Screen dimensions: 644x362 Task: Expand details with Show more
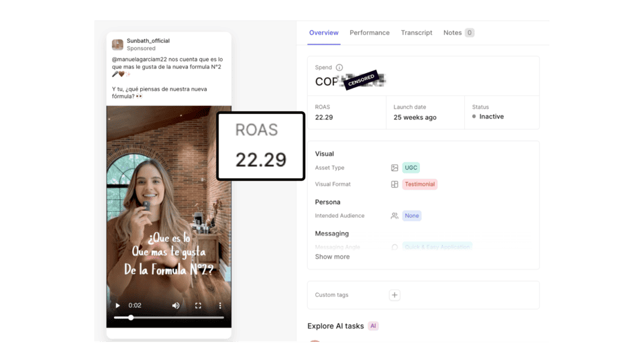pyautogui.click(x=332, y=257)
